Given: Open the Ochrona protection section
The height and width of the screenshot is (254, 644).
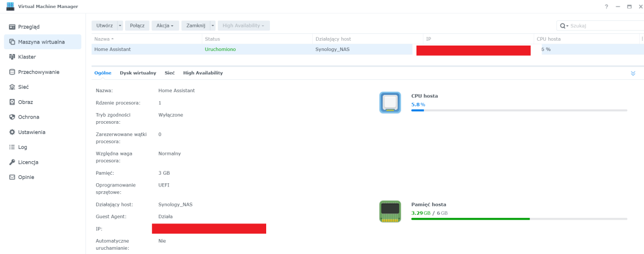Looking at the screenshot, I should [x=28, y=117].
